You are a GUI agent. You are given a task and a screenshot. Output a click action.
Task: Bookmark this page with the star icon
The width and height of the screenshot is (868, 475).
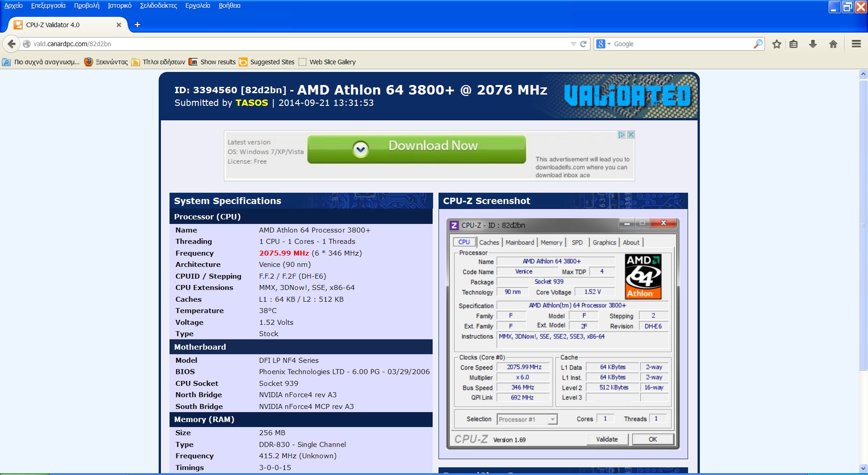click(x=777, y=44)
